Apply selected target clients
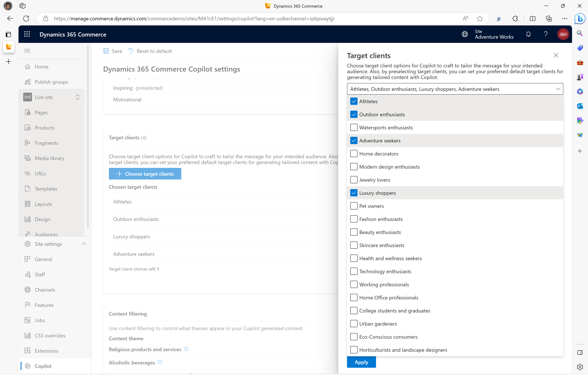 click(x=361, y=362)
